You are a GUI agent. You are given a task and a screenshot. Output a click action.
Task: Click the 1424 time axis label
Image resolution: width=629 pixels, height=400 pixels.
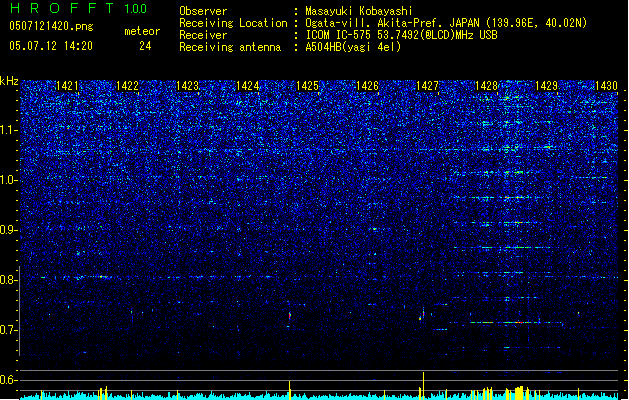pos(248,86)
